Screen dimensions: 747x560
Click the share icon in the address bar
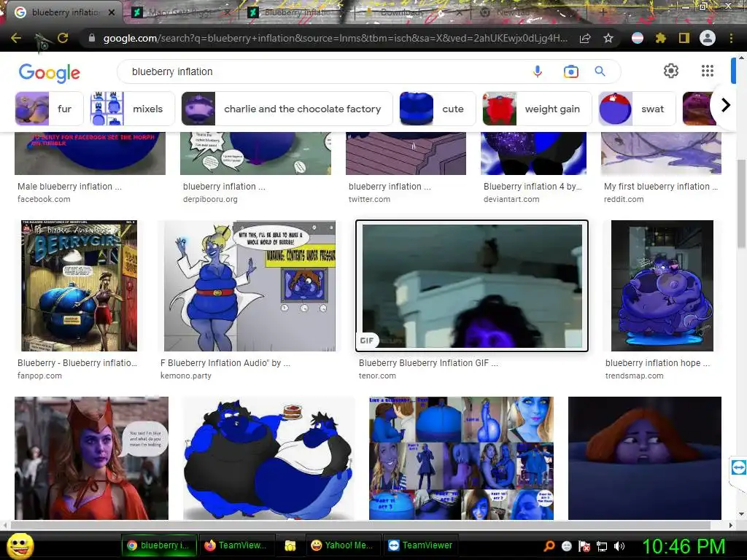(x=585, y=38)
